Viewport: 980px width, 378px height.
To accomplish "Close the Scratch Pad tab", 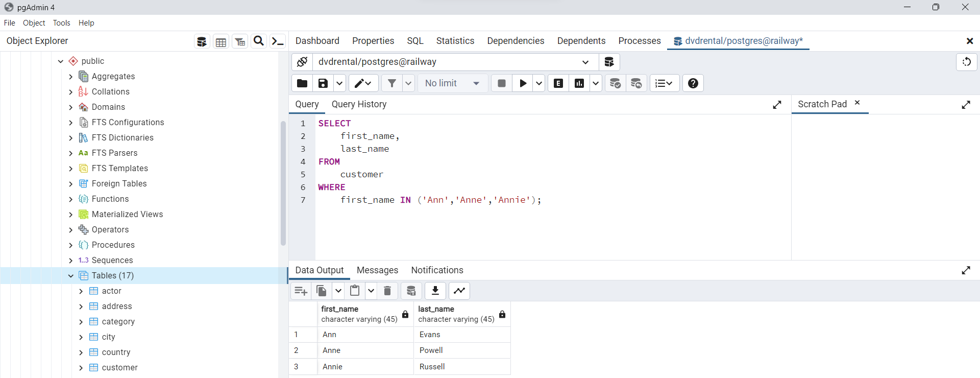I will (857, 103).
